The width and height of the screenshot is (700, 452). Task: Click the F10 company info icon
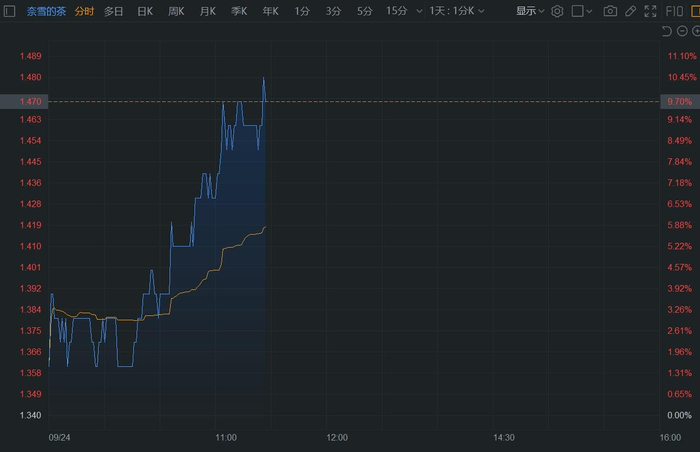tap(677, 11)
